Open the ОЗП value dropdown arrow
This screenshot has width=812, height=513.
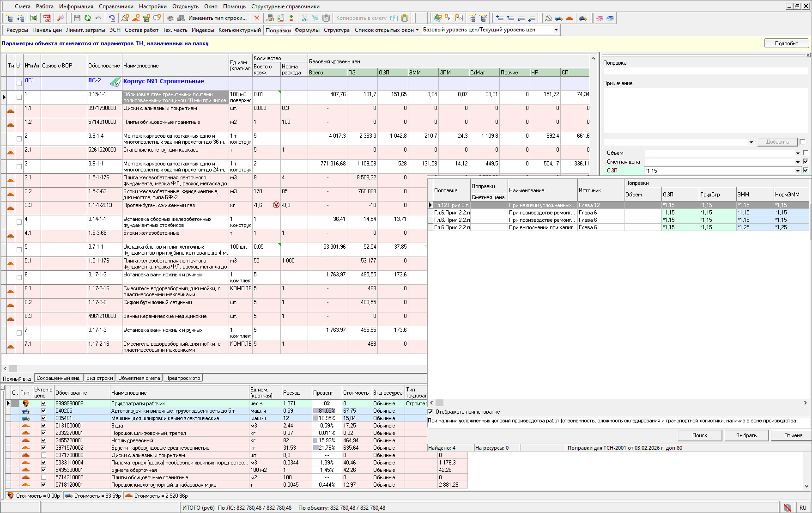[798, 171]
